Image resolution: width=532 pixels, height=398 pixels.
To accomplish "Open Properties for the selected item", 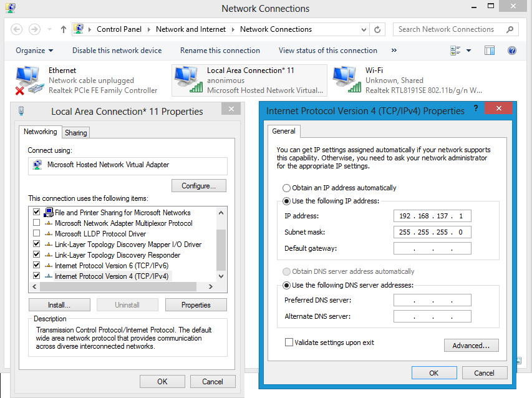I will tap(196, 305).
